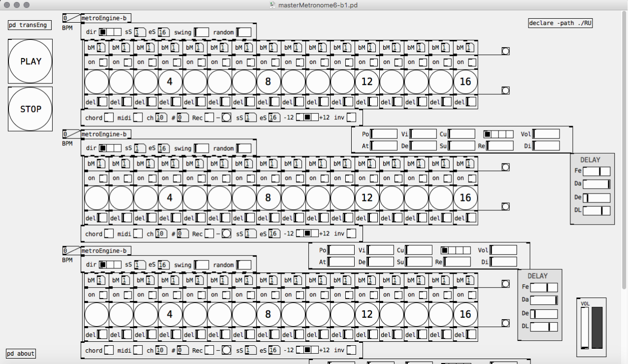This screenshot has height=364, width=628.
Task: Trigger step 4 circle in middle sequencer
Action: [170, 198]
